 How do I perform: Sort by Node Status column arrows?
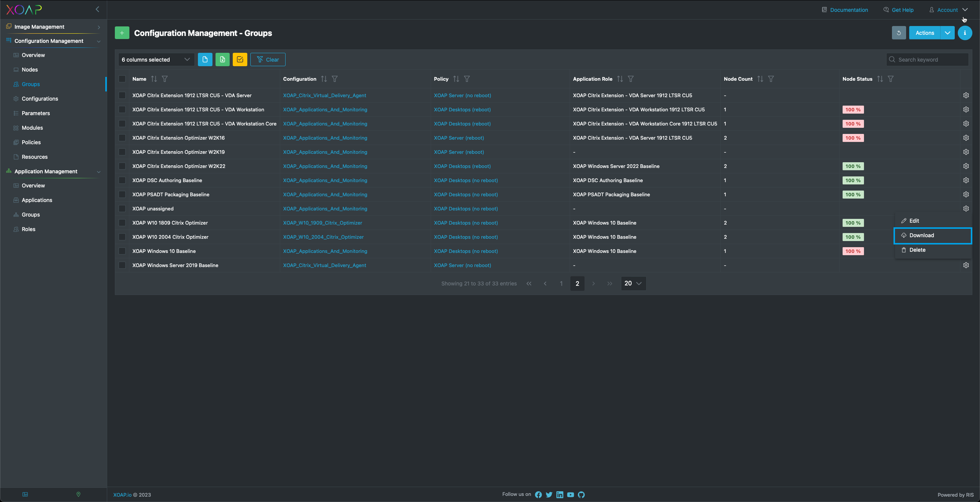[x=880, y=79]
